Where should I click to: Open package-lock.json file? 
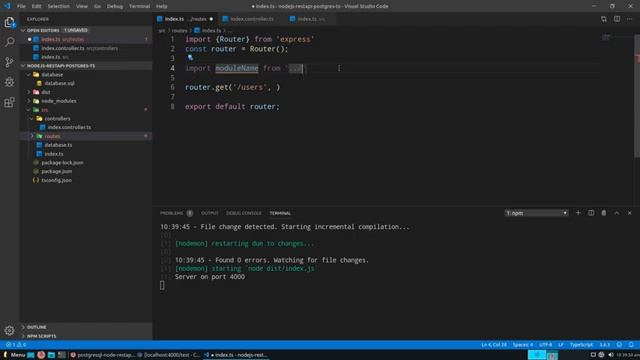point(62,162)
